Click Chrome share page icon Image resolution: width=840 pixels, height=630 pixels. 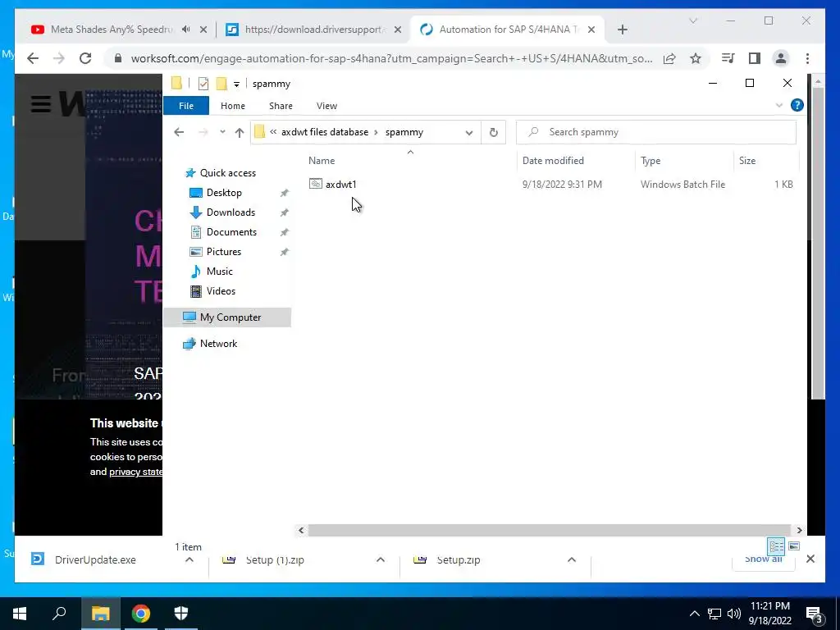point(669,58)
